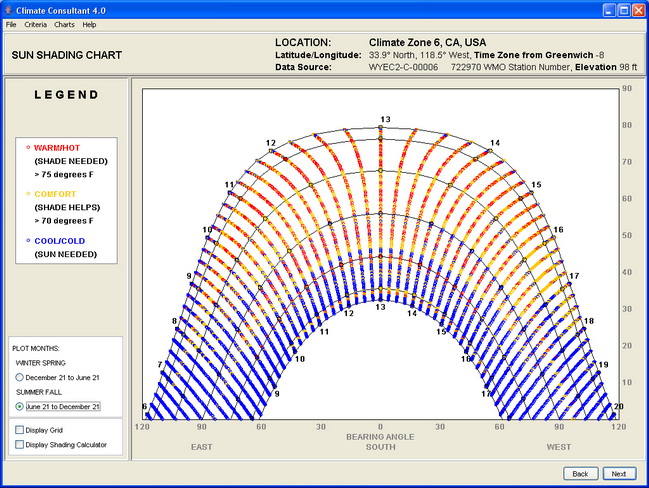
Task: Click the COMFORT legend label
Action: (55, 194)
